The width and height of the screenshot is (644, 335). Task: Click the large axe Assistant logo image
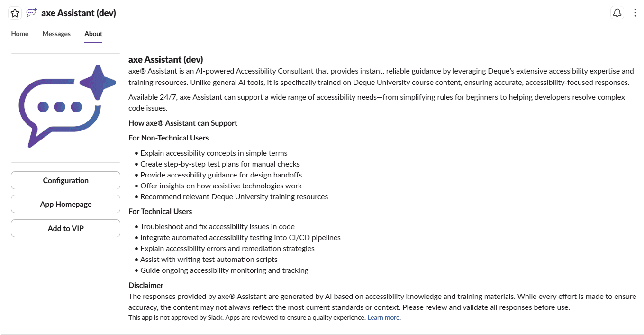(65, 108)
